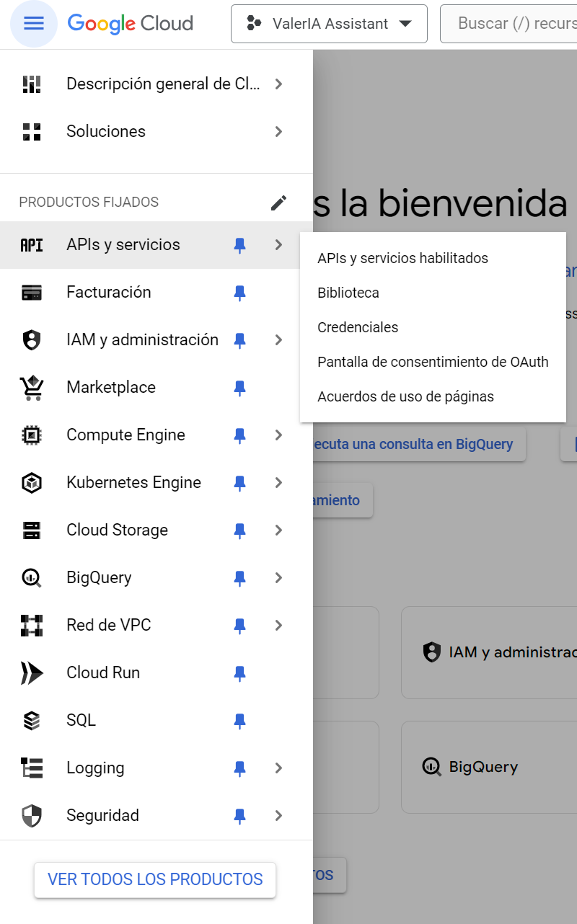Open Pantalla de consentimiento de OAuth
This screenshot has height=924, width=577.
coord(433,362)
